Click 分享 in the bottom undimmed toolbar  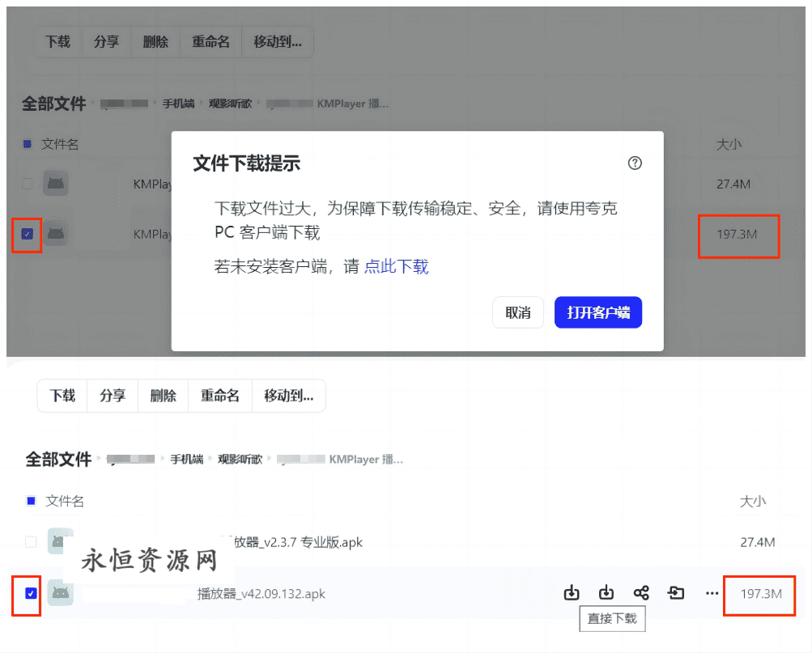pyautogui.click(x=113, y=396)
